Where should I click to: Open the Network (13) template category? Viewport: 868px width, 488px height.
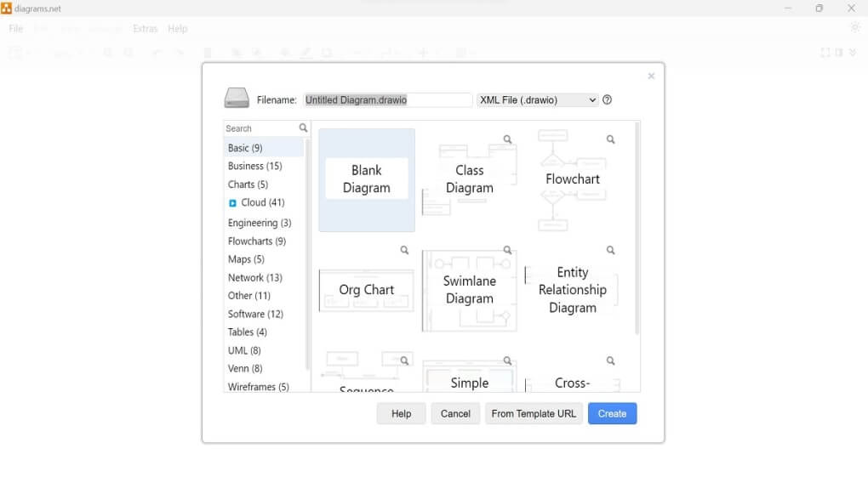tap(254, 277)
